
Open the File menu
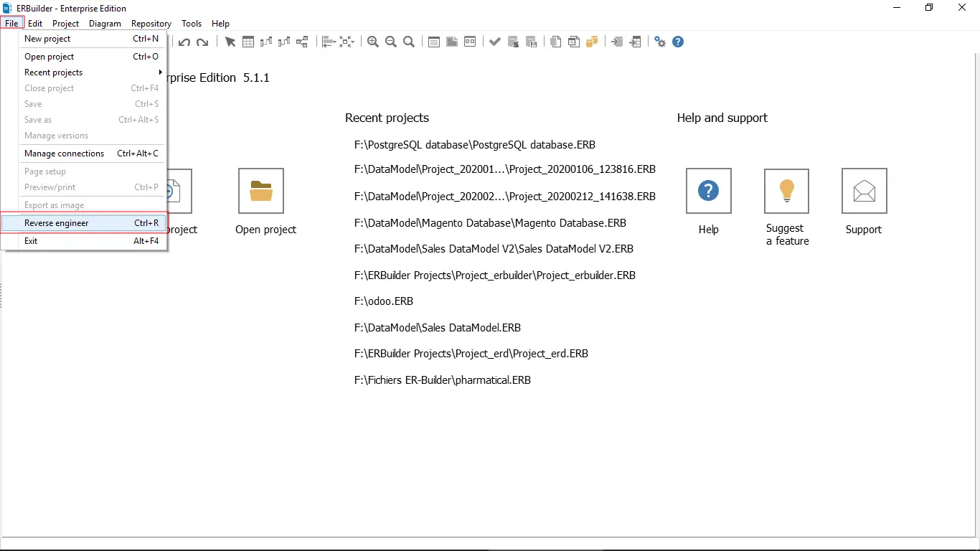(11, 24)
